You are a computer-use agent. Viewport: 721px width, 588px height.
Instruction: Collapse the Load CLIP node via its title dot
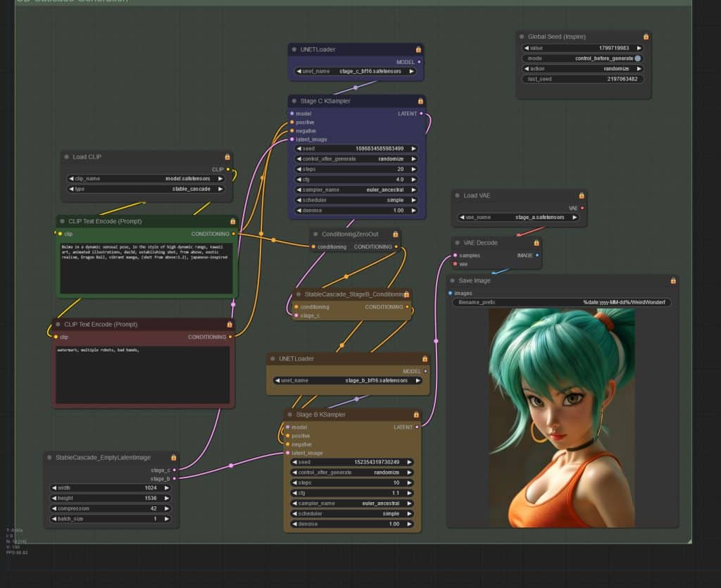coord(67,157)
